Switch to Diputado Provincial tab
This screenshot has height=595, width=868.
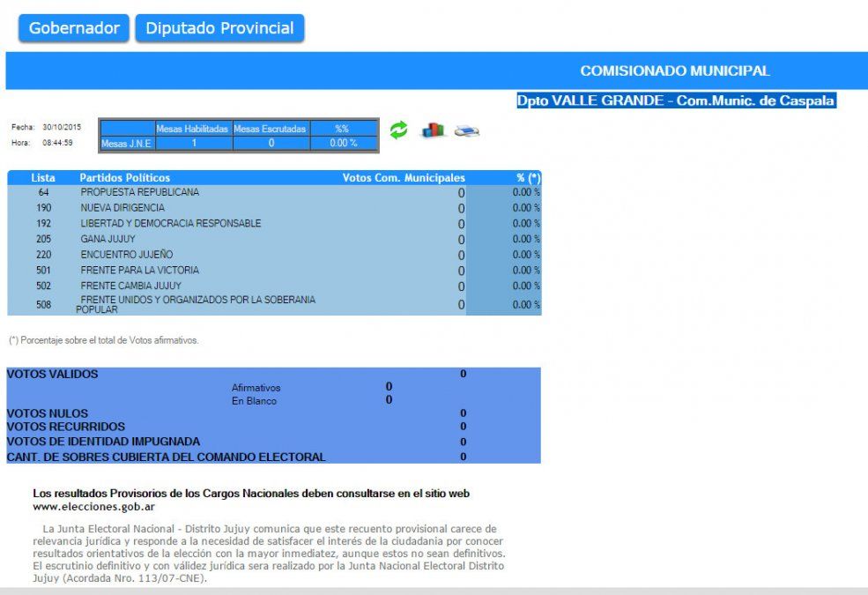click(219, 28)
